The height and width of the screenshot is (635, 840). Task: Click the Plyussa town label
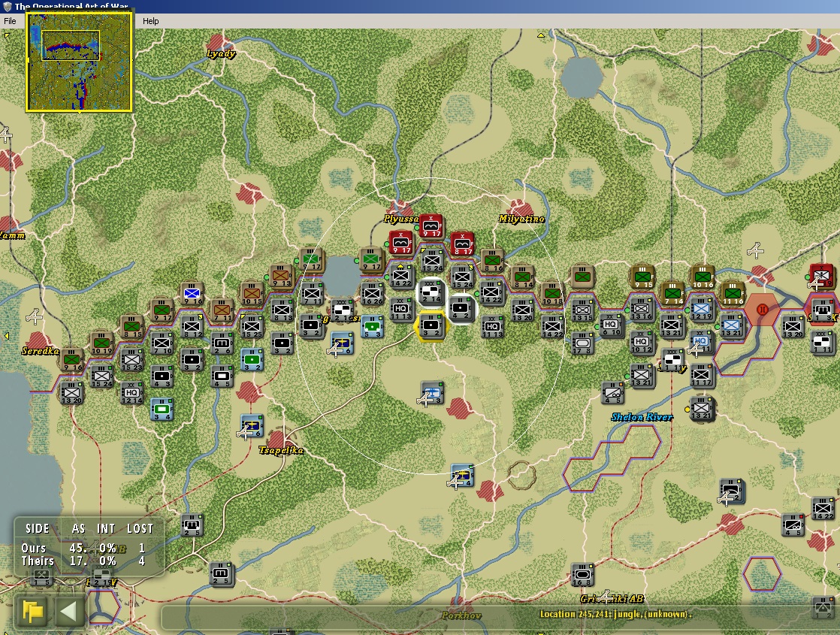point(400,218)
